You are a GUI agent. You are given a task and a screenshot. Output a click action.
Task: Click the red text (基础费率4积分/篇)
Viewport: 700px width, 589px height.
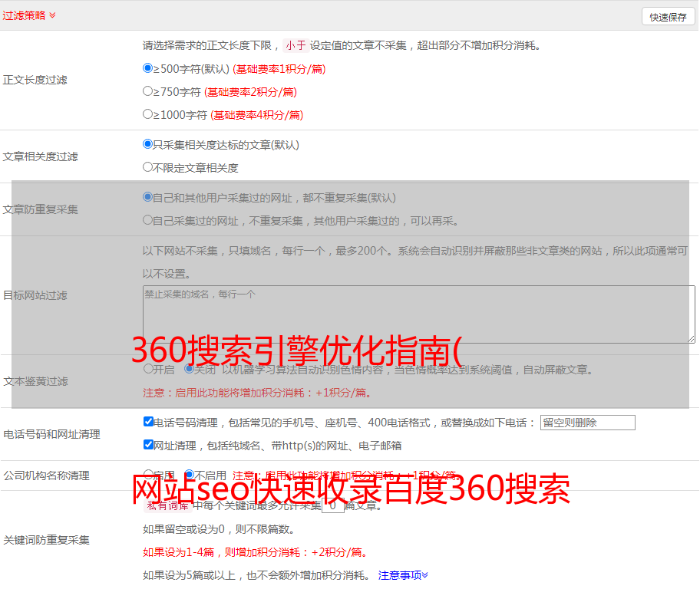[257, 115]
